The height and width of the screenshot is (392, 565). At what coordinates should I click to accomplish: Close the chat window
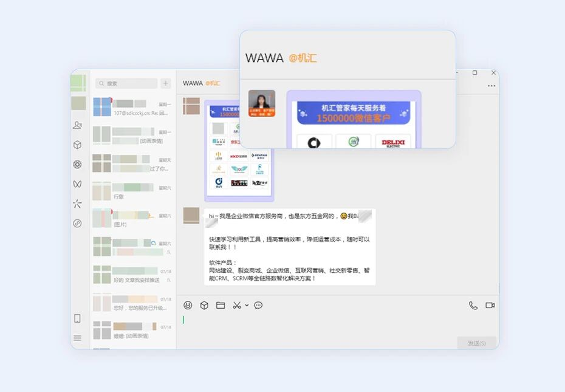tap(493, 72)
